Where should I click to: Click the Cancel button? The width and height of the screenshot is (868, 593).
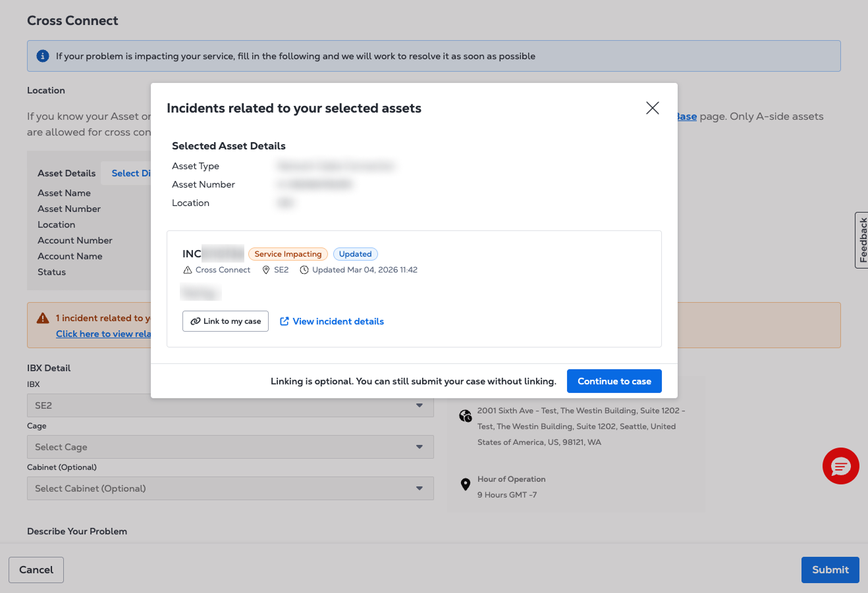pos(36,570)
